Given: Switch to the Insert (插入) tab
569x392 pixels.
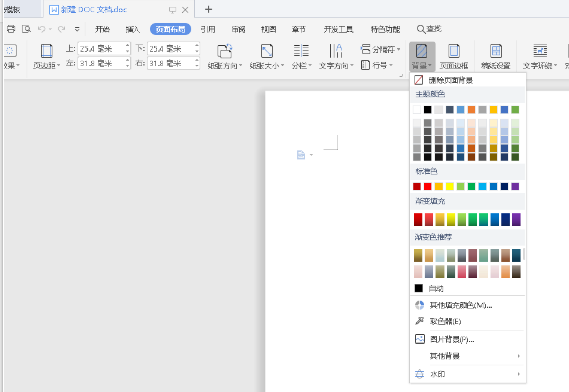Looking at the screenshot, I should click(x=133, y=29).
